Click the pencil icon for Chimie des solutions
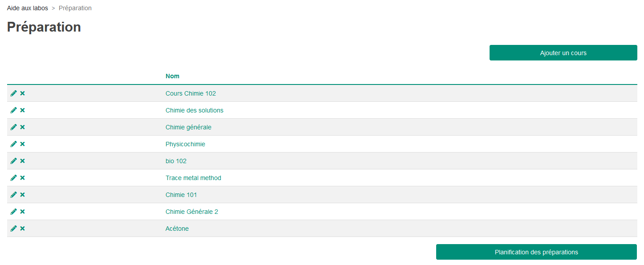Screen dimensions: 644x265 pyautogui.click(x=14, y=110)
